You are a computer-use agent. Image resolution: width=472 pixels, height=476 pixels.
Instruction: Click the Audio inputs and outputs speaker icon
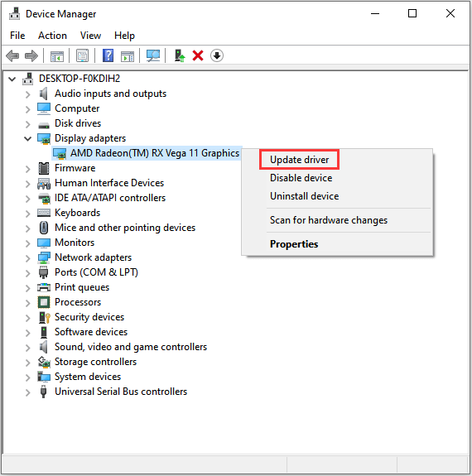tap(44, 94)
